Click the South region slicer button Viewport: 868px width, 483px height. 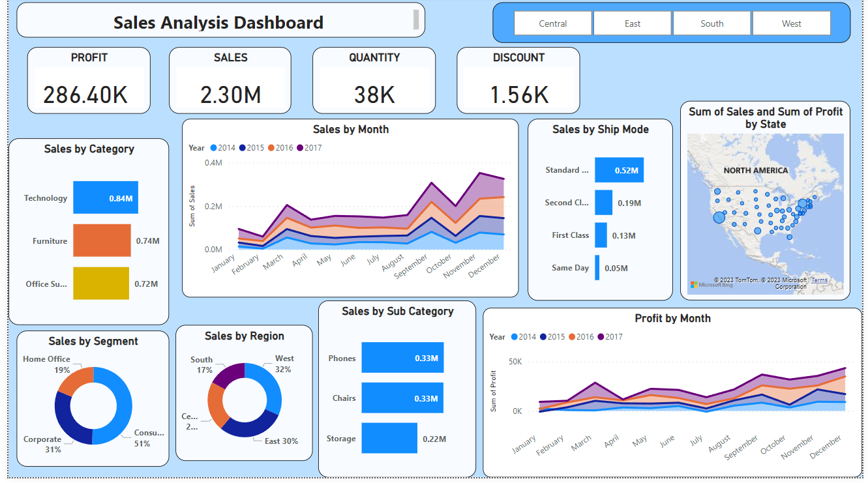(711, 23)
